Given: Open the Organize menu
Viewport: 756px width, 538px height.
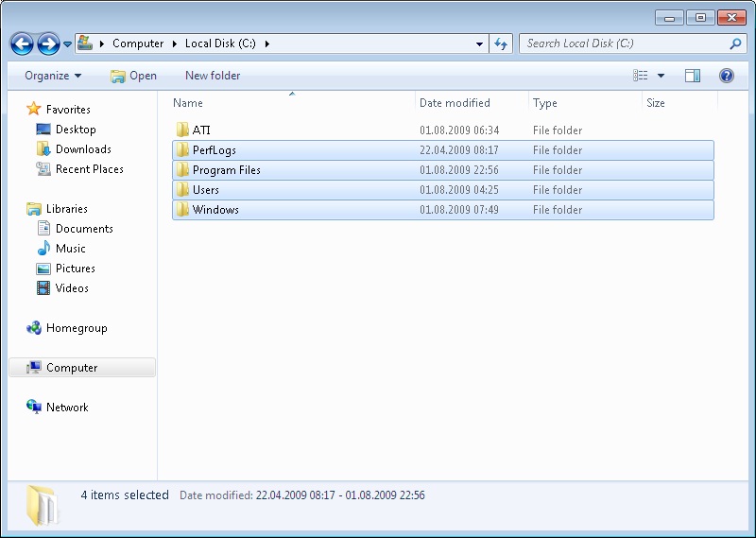Looking at the screenshot, I should tap(53, 76).
